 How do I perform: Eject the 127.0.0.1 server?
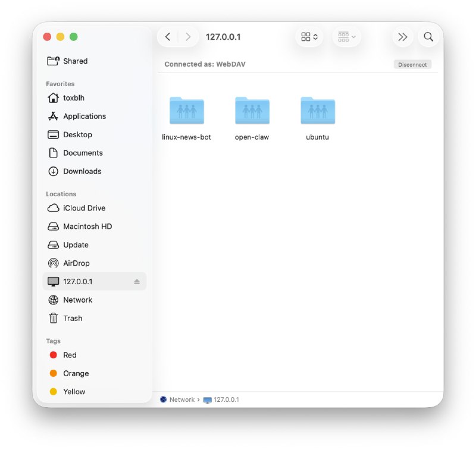pos(137,282)
